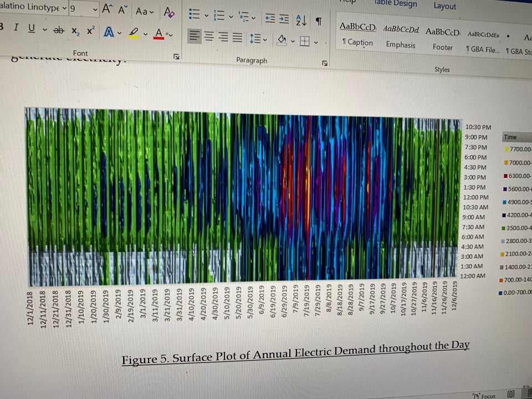Insert numbered list
Viewport: 532px width, 399px height.
[219, 16]
